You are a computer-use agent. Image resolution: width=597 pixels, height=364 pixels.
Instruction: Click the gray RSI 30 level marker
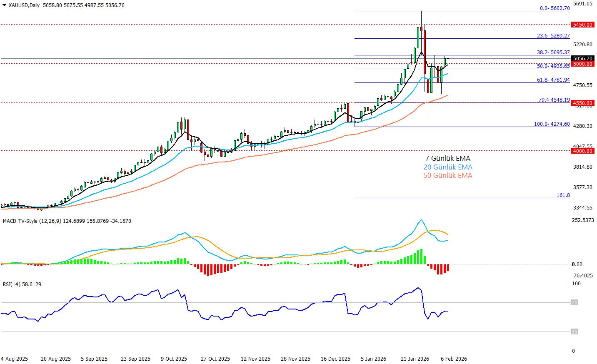574,332
